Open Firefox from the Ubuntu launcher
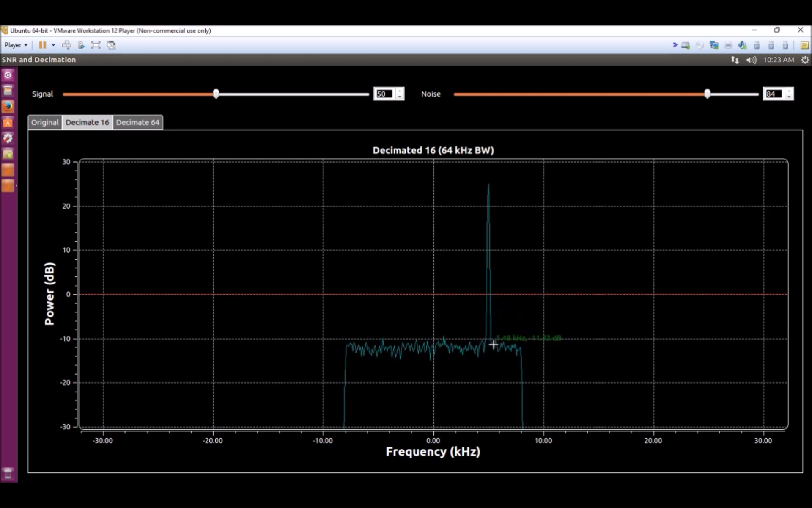This screenshot has width=812, height=508. [8, 106]
